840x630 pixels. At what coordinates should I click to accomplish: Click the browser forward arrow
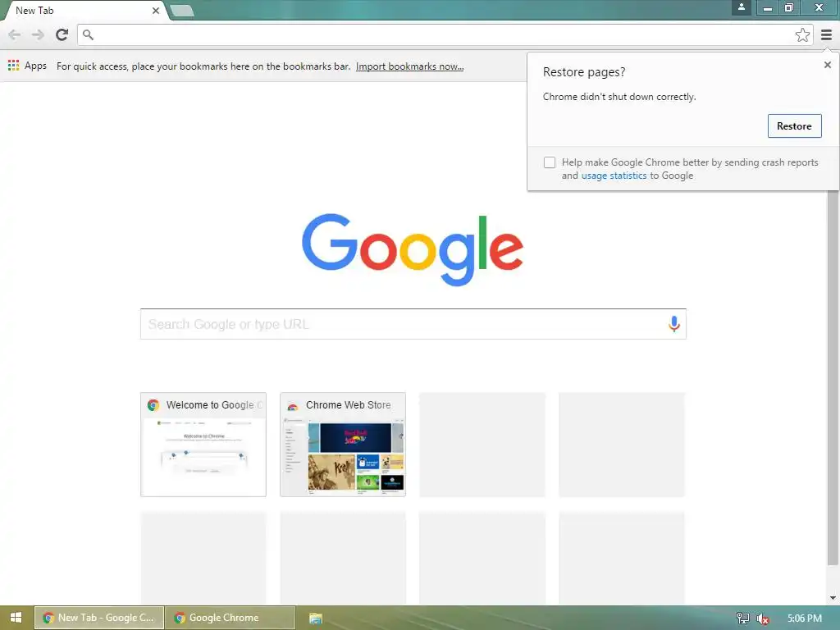click(x=38, y=34)
